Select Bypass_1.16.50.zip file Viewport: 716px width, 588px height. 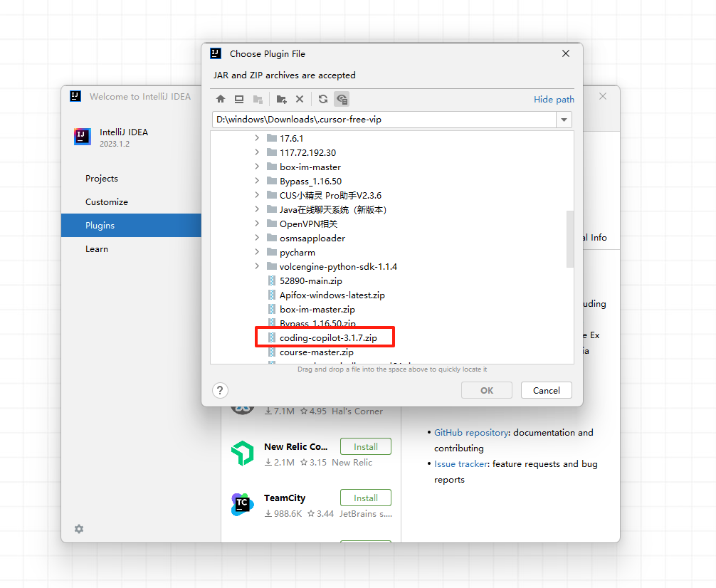pos(318,323)
